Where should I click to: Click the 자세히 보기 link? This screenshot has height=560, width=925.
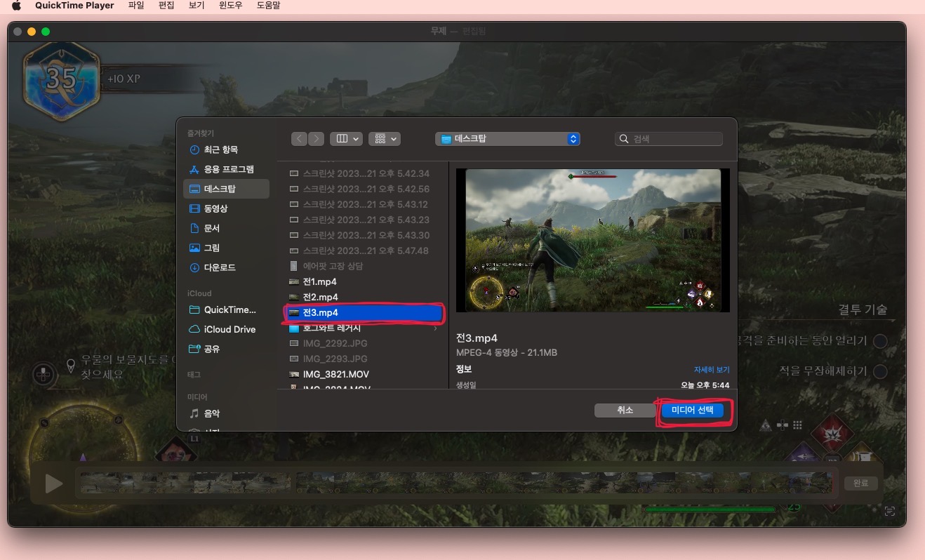[x=712, y=369]
